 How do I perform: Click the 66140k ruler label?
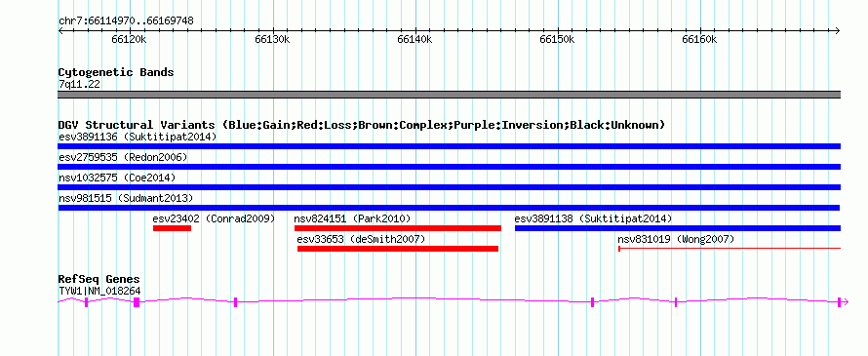click(x=414, y=39)
